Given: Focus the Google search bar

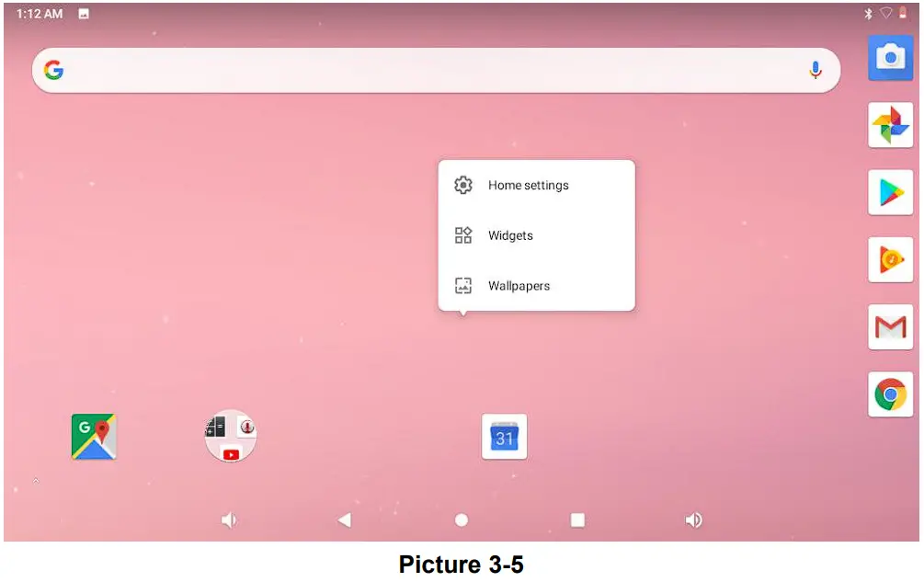Looking at the screenshot, I should [436, 70].
